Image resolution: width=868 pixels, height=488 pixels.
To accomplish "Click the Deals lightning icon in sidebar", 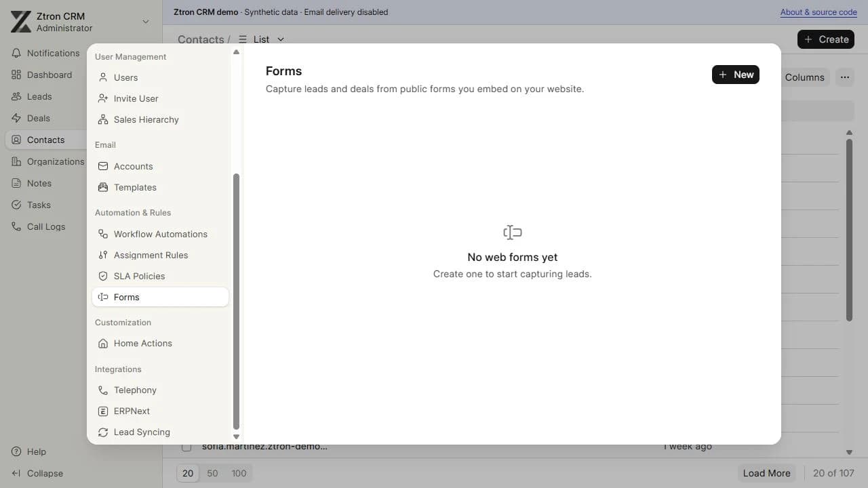I will pyautogui.click(x=16, y=118).
